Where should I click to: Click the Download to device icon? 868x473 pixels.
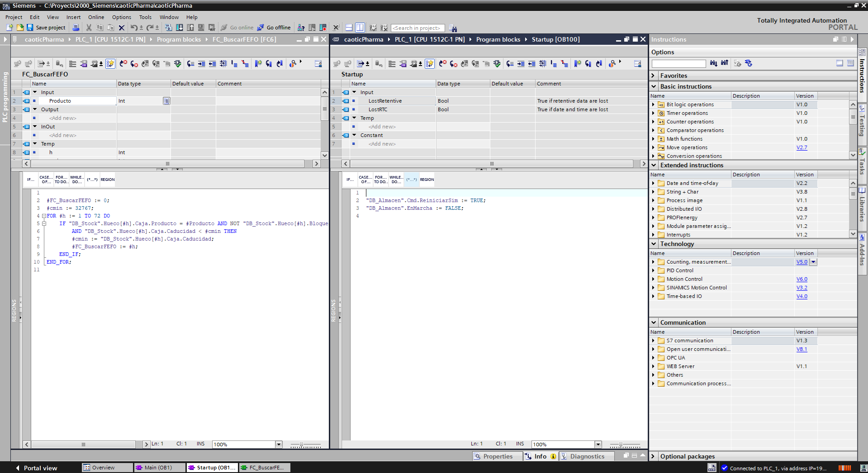(180, 28)
